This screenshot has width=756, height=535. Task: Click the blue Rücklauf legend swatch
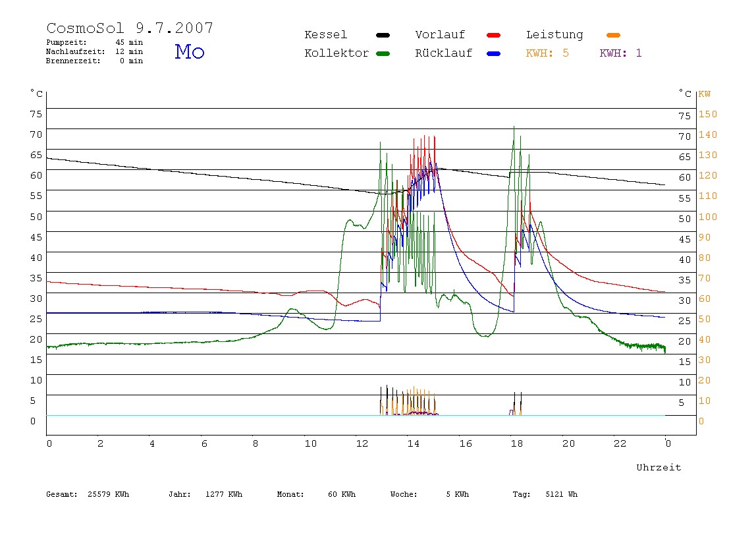tap(494, 53)
